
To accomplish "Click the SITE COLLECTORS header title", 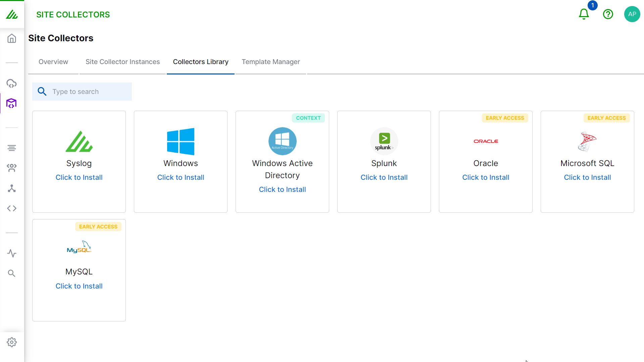I will [x=73, y=14].
